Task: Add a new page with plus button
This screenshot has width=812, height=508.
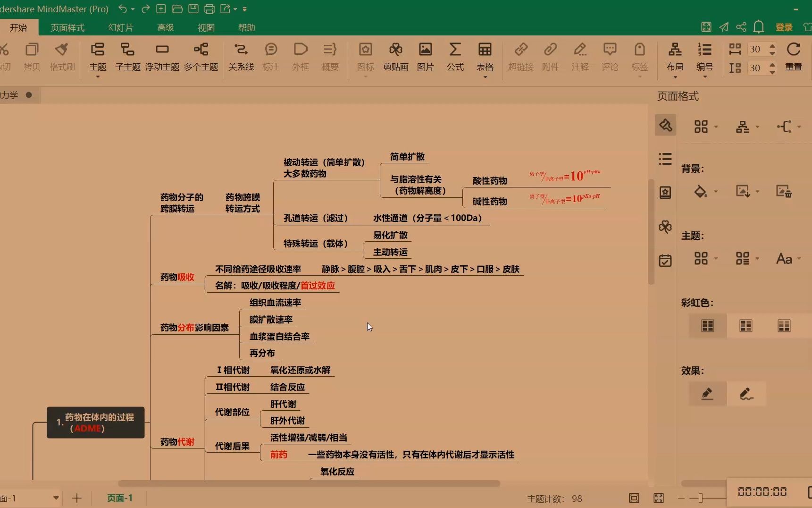Action: pyautogui.click(x=77, y=498)
